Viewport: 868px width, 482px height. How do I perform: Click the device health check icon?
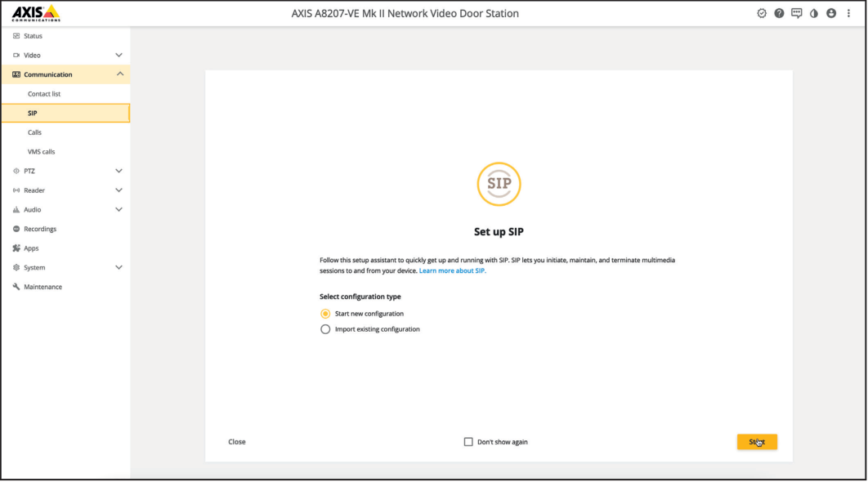tap(761, 12)
